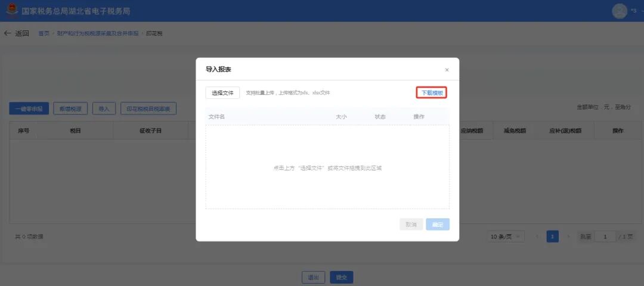This screenshot has height=286, width=644.
Task: Open the 10 条/页 page size dropdown
Action: pyautogui.click(x=506, y=237)
